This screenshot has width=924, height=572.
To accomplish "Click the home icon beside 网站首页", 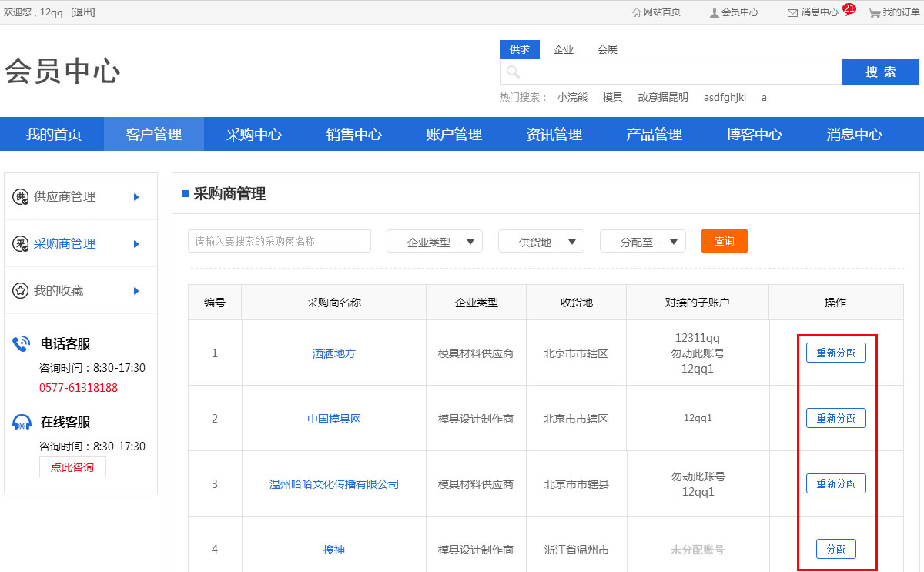I will coord(637,12).
